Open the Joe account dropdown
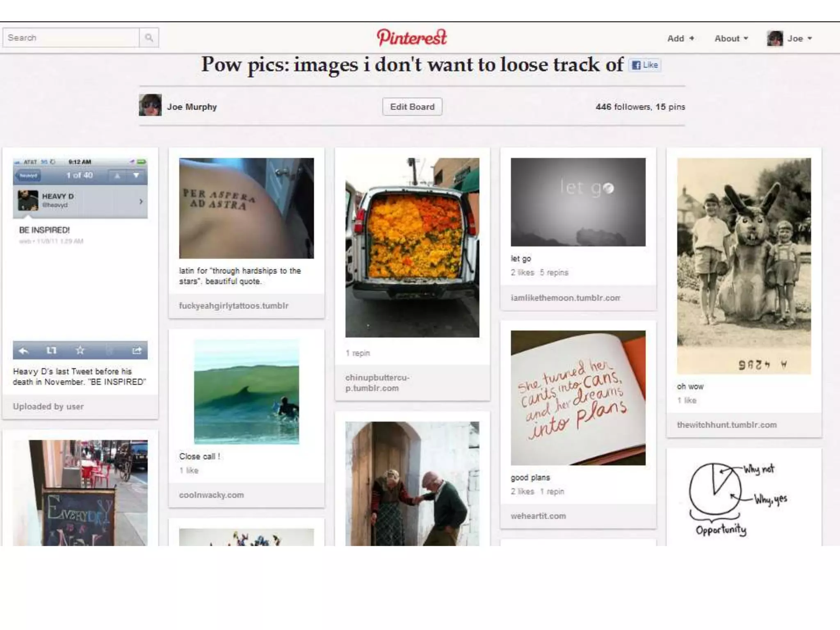Viewport: 840px width, 630px height. [799, 39]
